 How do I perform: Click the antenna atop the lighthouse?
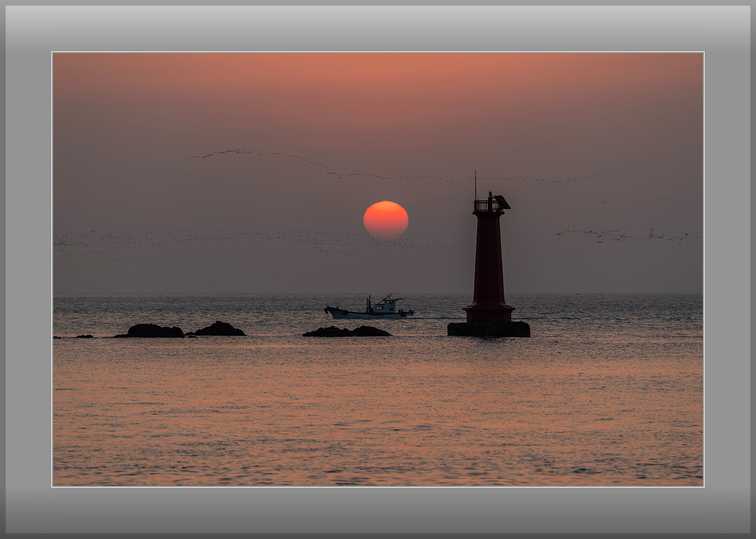475,185
